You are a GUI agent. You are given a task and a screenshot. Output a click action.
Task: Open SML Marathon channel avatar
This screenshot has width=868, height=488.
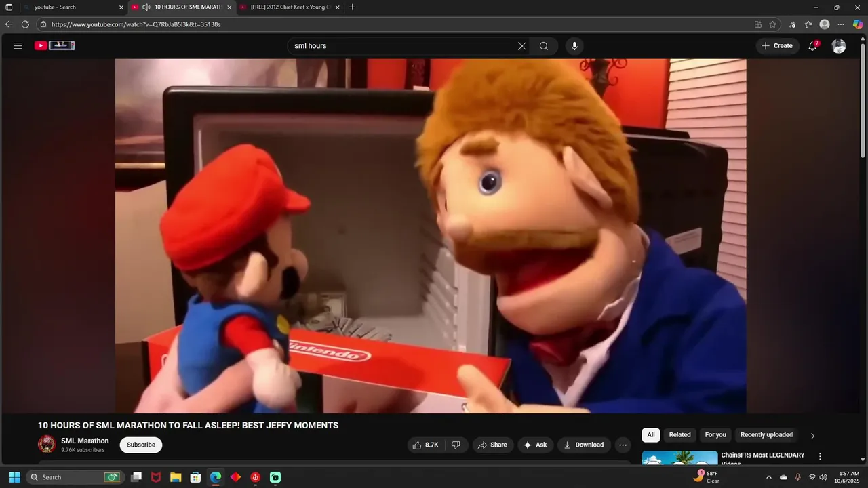coord(47,445)
